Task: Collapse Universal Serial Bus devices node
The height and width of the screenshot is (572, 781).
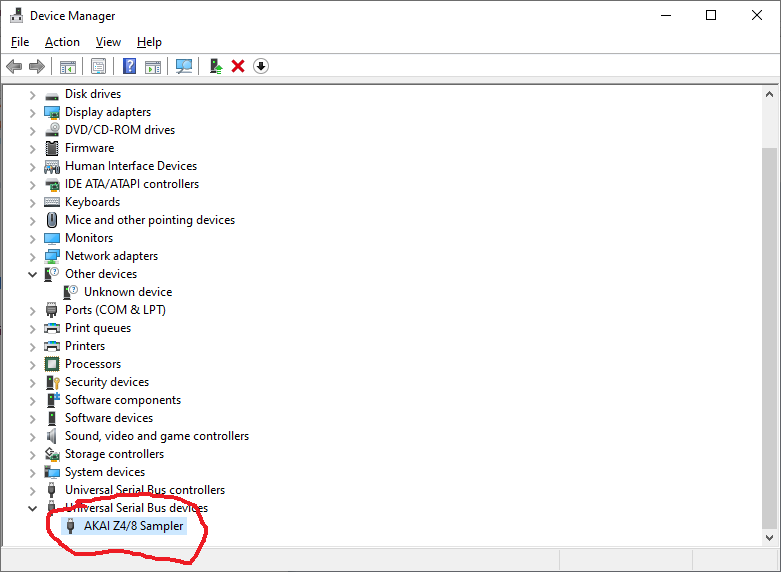Action: click(x=32, y=508)
